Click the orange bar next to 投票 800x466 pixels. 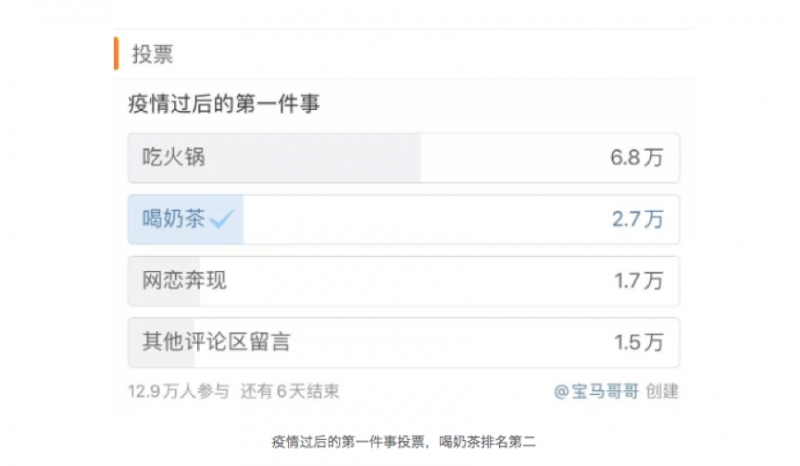tap(117, 53)
